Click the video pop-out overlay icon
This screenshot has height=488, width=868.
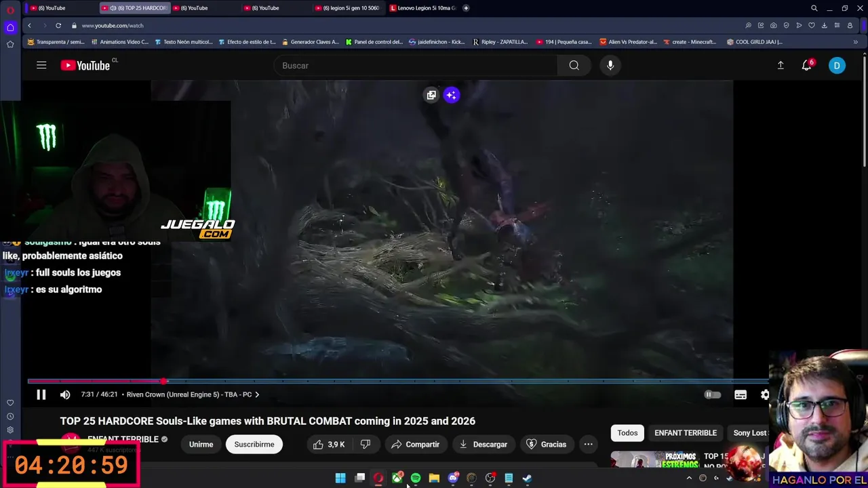tap(431, 95)
